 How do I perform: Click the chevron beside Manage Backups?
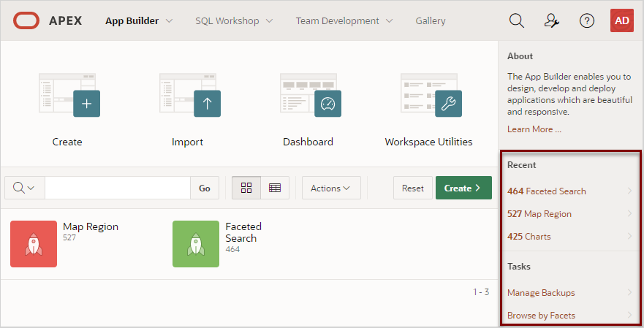[x=629, y=292]
